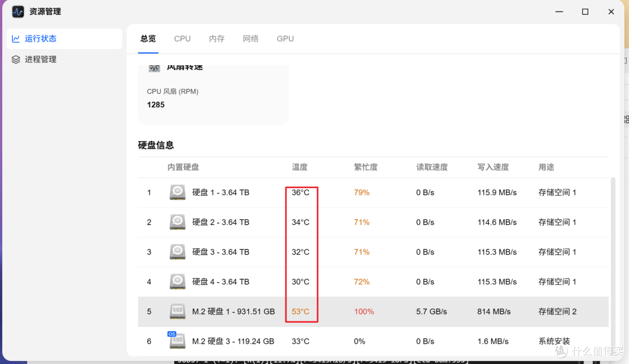
Task: Click the 32°C temperature value
Action: coord(301,252)
